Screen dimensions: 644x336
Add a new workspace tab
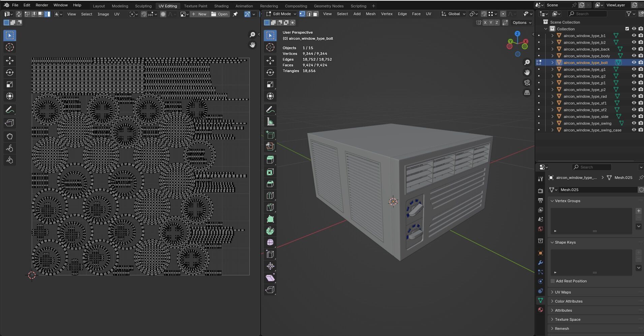(x=373, y=6)
